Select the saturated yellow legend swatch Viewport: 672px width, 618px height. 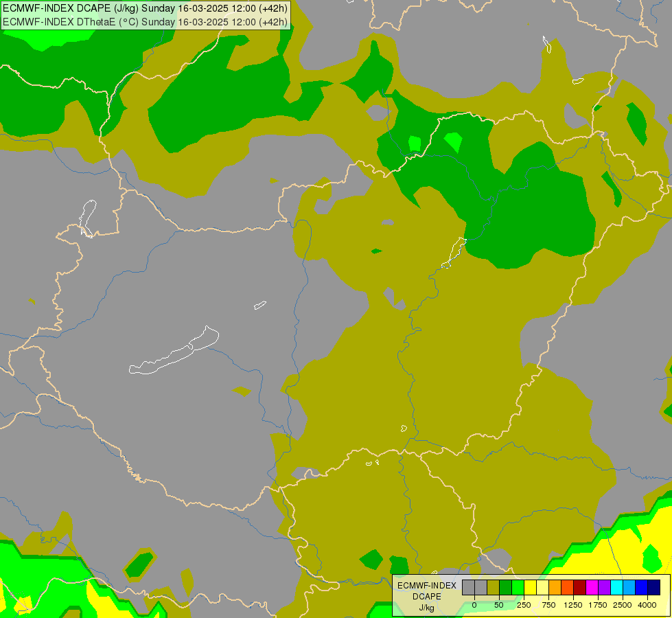coord(530,588)
